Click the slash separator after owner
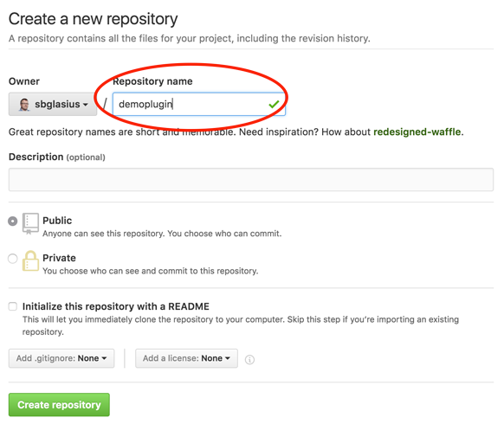 point(105,104)
